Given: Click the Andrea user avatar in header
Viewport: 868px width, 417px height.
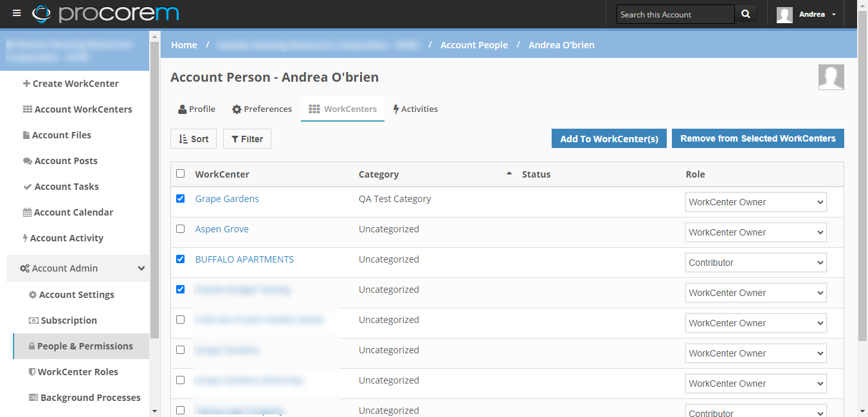Looking at the screenshot, I should coord(784,14).
